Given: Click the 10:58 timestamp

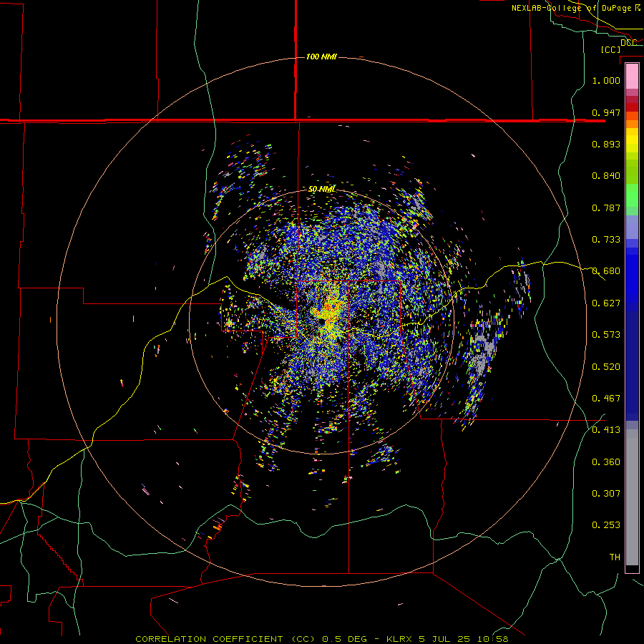Looking at the screenshot, I should click(x=493, y=639).
